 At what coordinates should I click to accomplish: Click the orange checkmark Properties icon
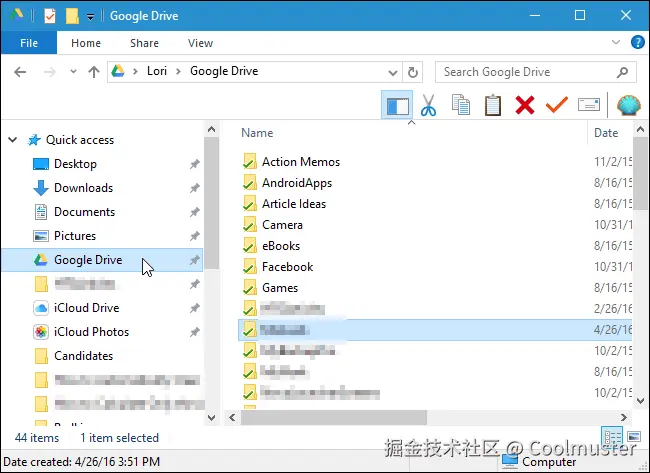pyautogui.click(x=557, y=105)
